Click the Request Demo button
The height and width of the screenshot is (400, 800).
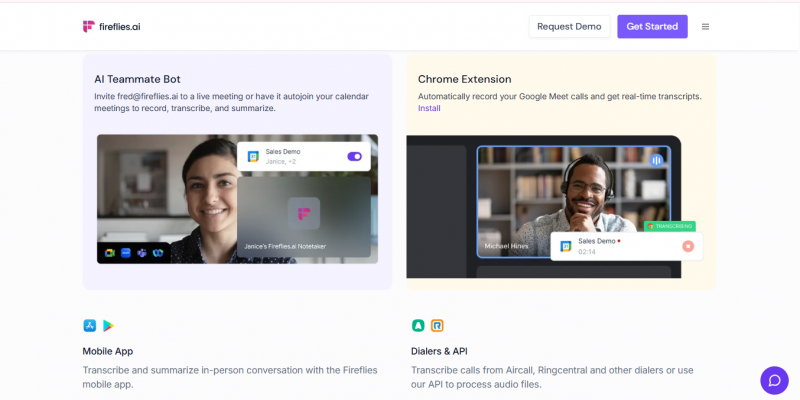coord(569,27)
